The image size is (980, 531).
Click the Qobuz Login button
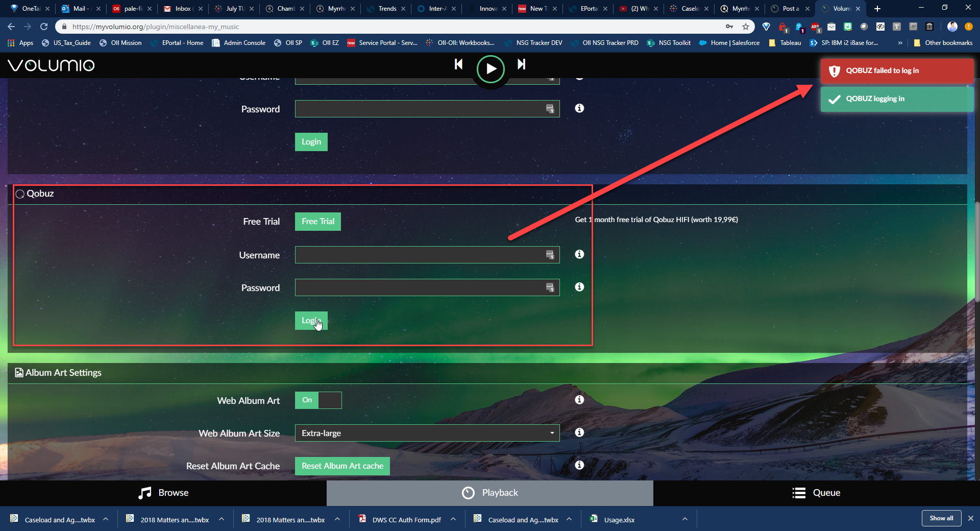[311, 321]
